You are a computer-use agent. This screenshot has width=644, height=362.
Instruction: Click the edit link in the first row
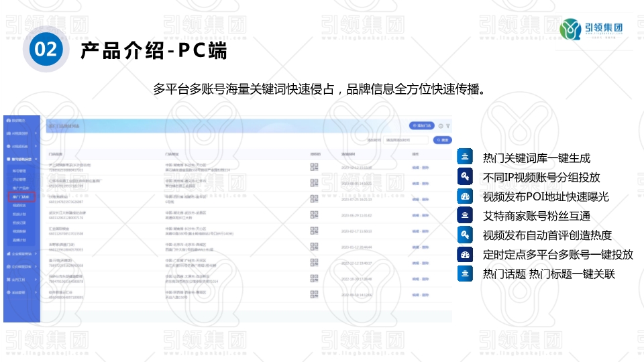pyautogui.click(x=416, y=168)
